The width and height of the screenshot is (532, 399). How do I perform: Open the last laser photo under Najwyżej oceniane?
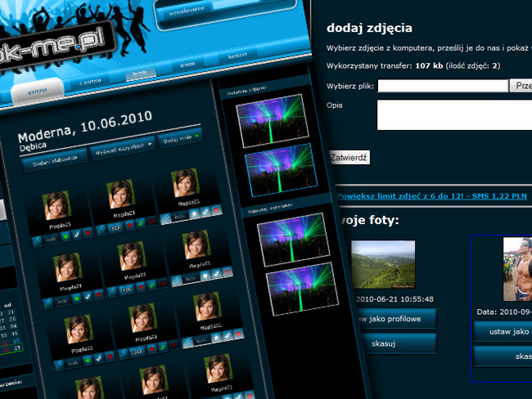pyautogui.click(x=302, y=289)
